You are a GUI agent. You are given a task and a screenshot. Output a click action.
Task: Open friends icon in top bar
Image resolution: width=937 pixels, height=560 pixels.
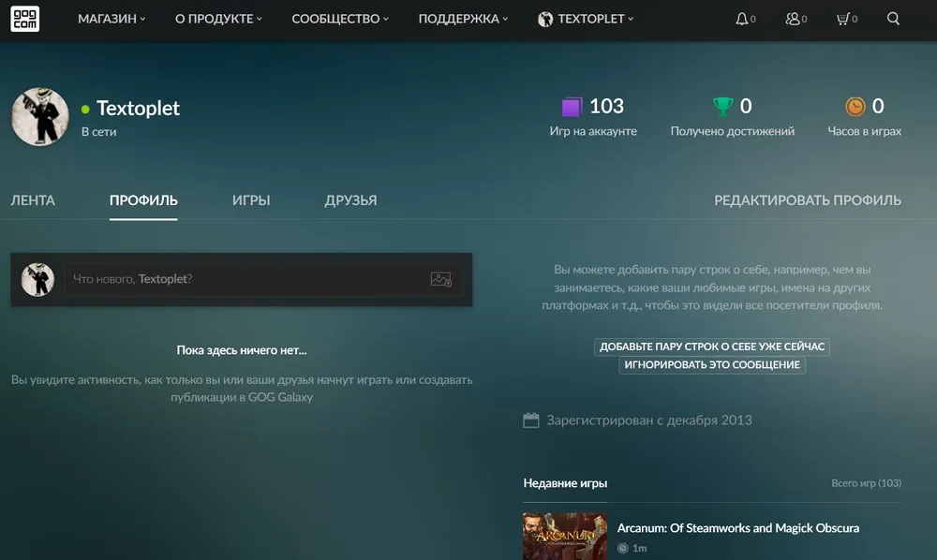click(793, 19)
